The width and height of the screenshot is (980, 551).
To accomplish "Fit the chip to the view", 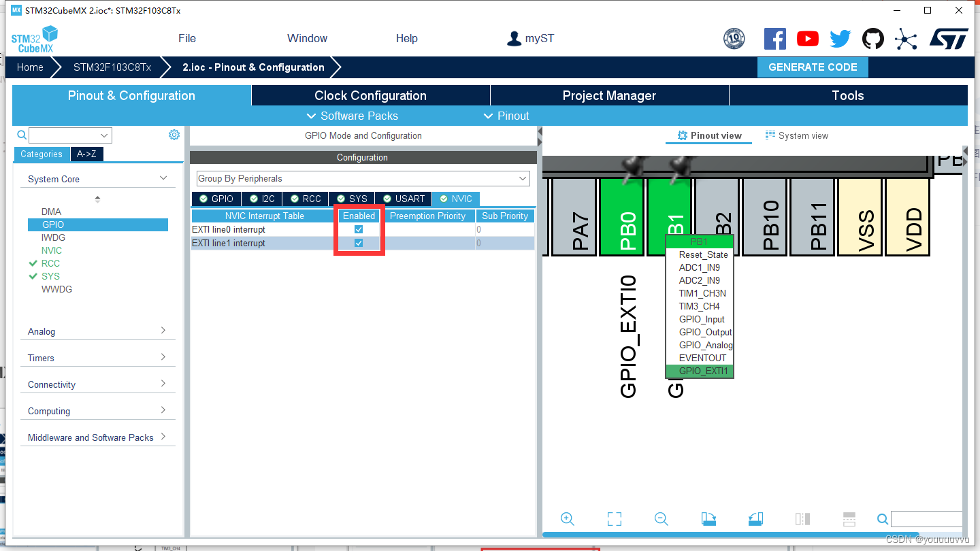I will coord(615,519).
